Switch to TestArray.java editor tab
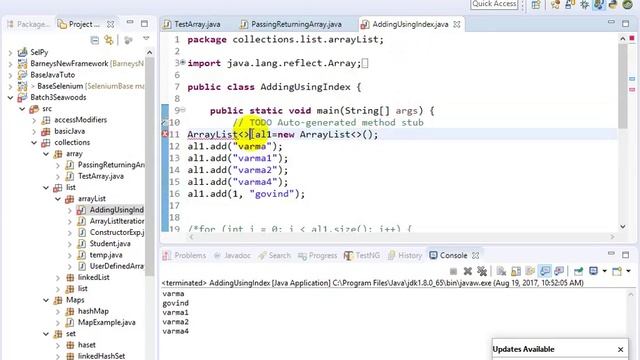The height and width of the screenshot is (360, 640). point(192,24)
